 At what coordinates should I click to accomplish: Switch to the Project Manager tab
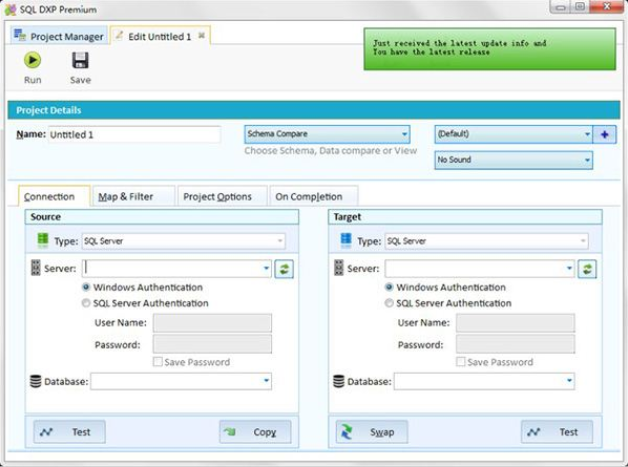(58, 36)
